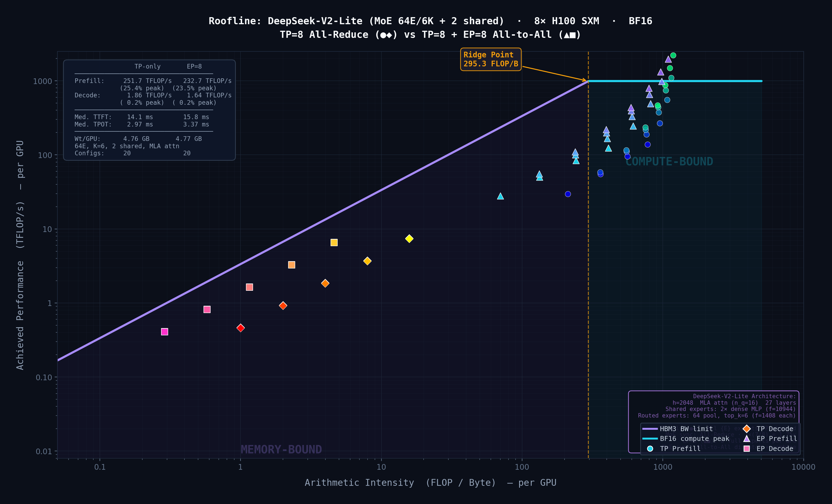Click the 'HBM3 BW limit' legend label
The width and height of the screenshot is (832, 504).
686,429
